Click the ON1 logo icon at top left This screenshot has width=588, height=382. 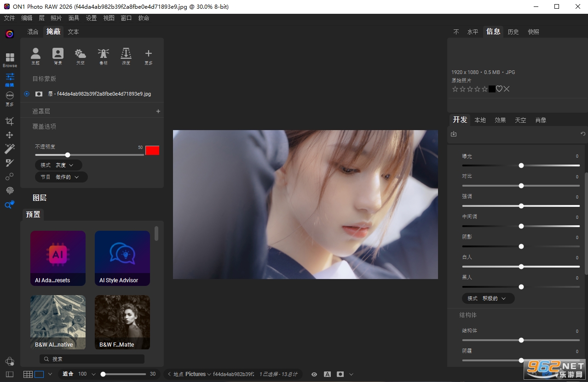pos(10,34)
